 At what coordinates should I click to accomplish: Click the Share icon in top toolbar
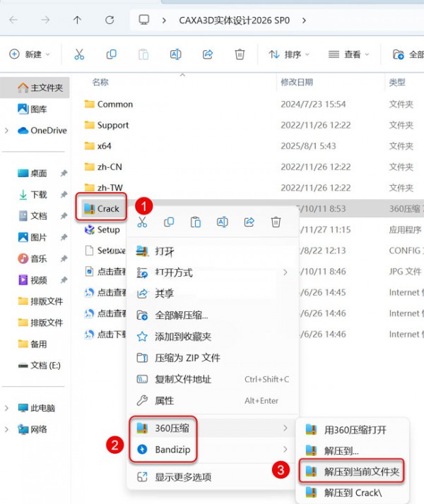208,54
